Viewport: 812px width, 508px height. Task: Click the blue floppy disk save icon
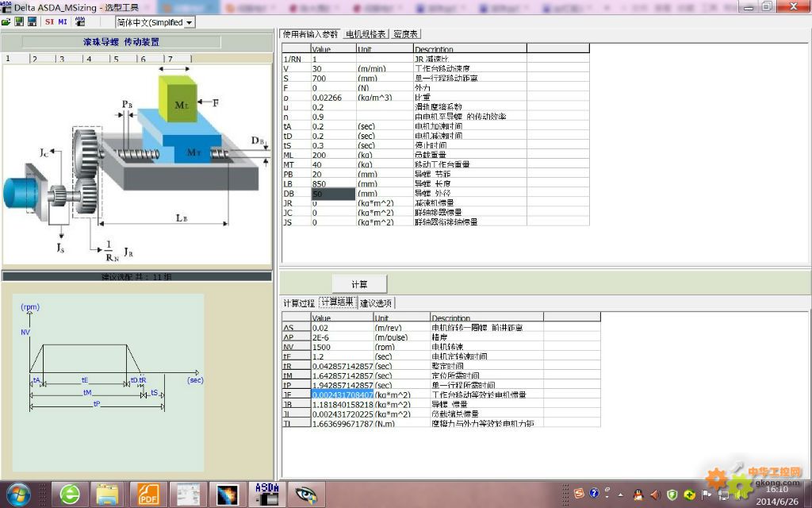tap(32, 21)
